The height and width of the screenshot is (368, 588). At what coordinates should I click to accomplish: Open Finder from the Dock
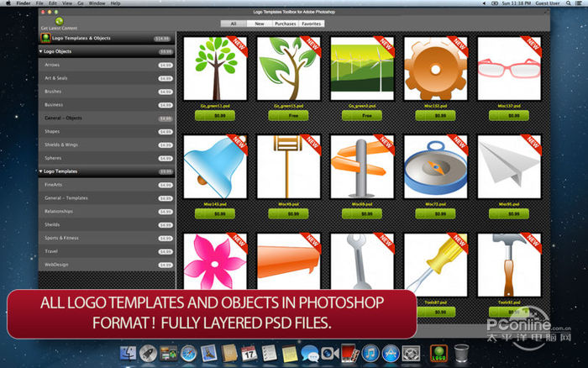(x=128, y=354)
